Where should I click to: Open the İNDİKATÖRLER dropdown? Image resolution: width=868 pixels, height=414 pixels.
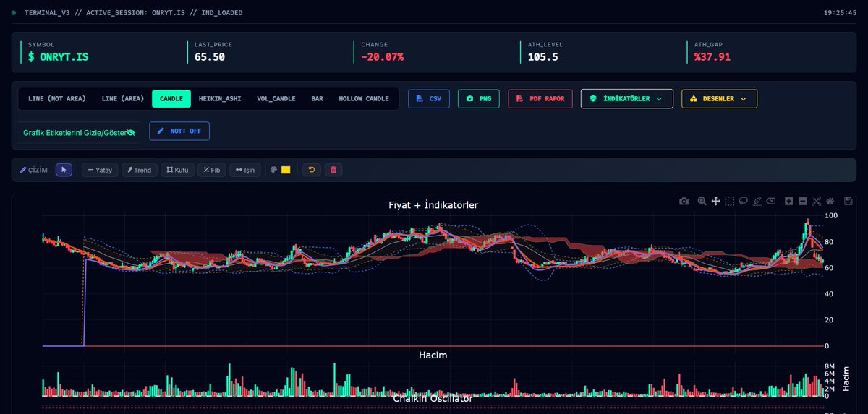click(x=626, y=98)
